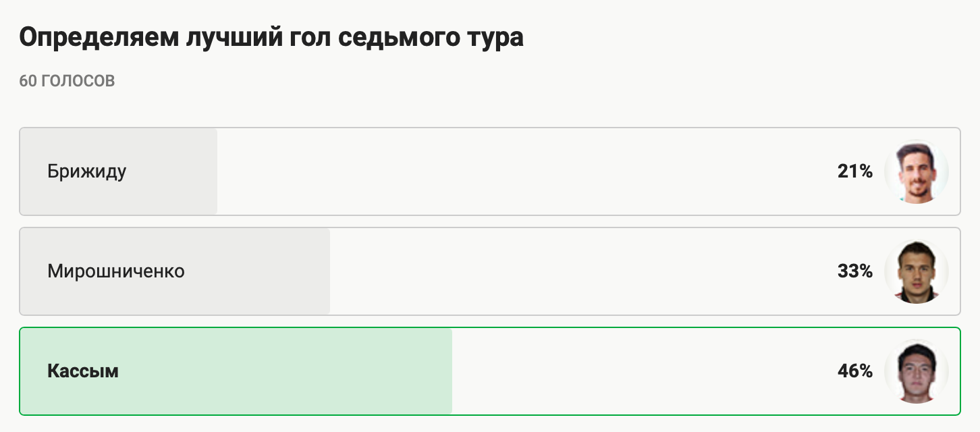Click Брижиду player avatar photo
The image size is (980, 432).
[x=917, y=171]
